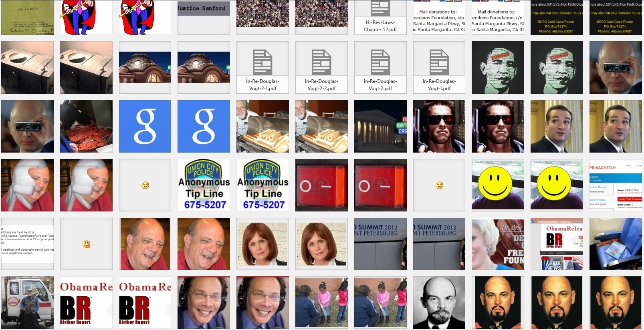This screenshot has width=644, height=330.
Task: Select the document icon for In-Re-Douglas-Vogt-2-2.pdf
Action: click(321, 62)
